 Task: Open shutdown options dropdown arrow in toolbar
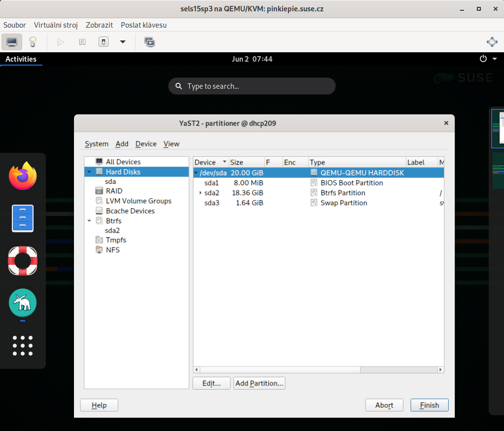pos(123,42)
